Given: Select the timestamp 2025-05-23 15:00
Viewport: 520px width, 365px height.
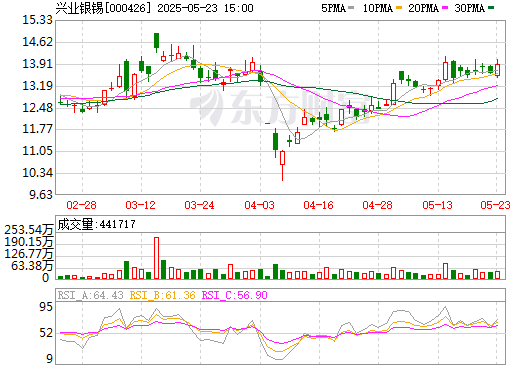Looking at the screenshot, I should (x=205, y=8).
